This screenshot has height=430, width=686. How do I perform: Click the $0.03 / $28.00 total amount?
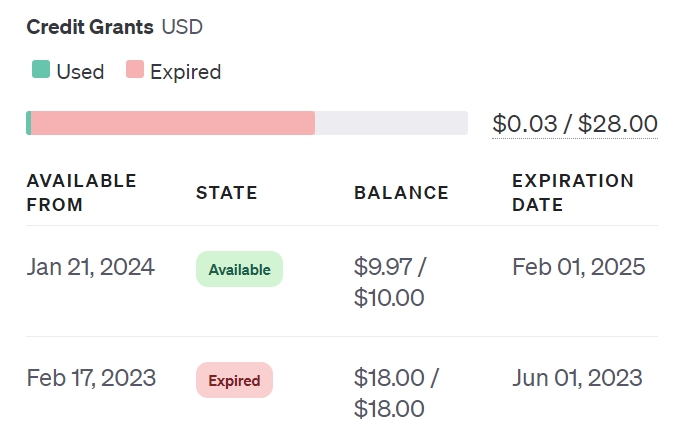[575, 124]
